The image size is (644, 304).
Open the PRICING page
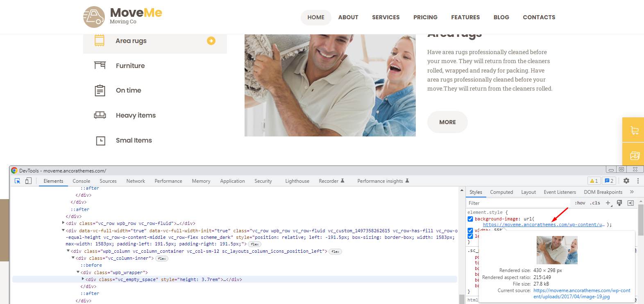click(425, 17)
